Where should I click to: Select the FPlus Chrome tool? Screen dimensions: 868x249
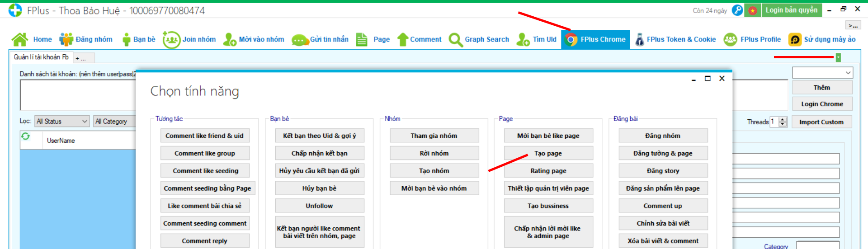pyautogui.click(x=595, y=40)
